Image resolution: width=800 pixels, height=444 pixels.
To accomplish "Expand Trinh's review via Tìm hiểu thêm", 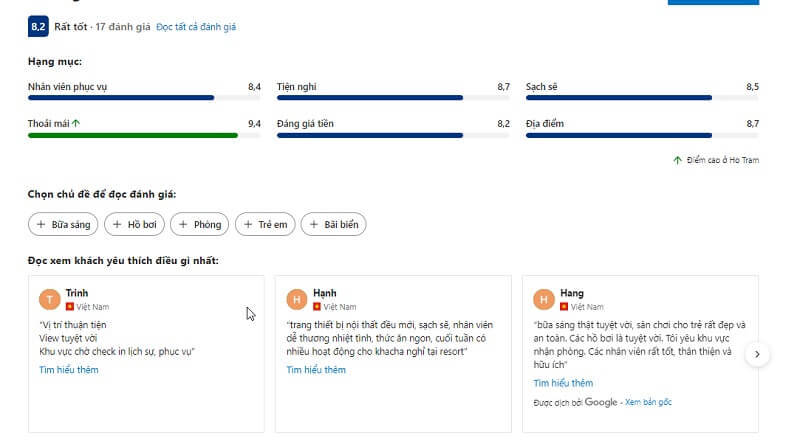I will click(x=69, y=369).
